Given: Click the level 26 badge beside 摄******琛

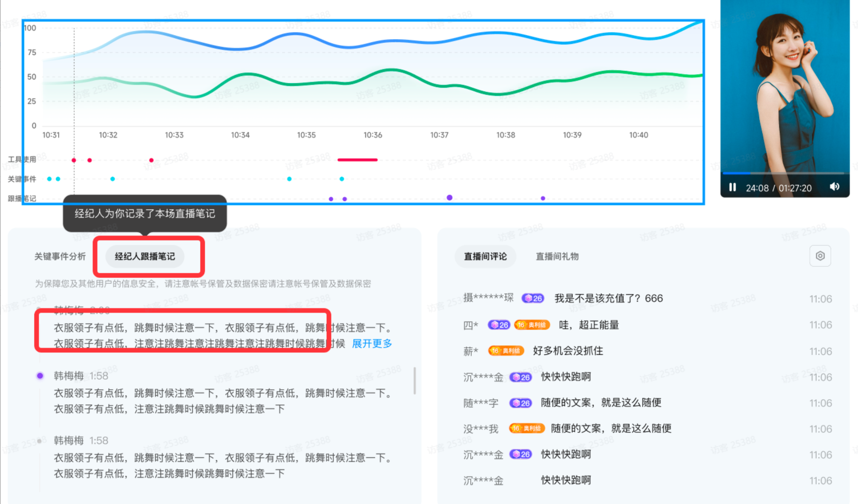Looking at the screenshot, I should 533,298.
